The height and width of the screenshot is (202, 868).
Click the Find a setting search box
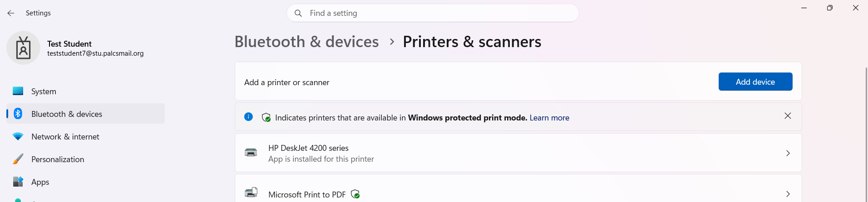point(433,13)
